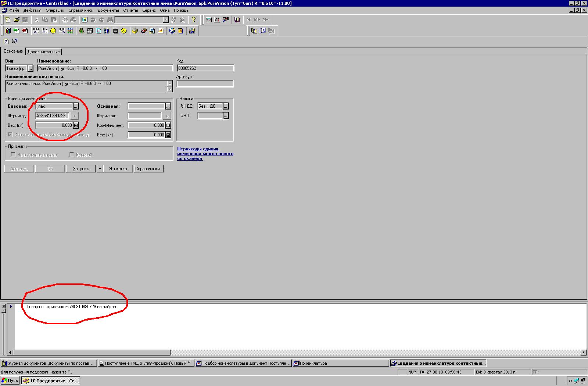
Task: Switch to the Дополнительные tab
Action: point(43,52)
